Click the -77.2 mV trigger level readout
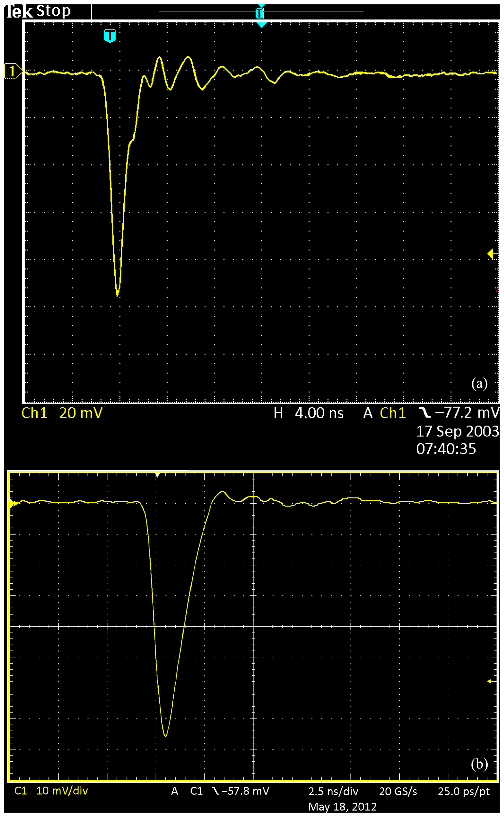504x817 pixels. click(x=467, y=413)
